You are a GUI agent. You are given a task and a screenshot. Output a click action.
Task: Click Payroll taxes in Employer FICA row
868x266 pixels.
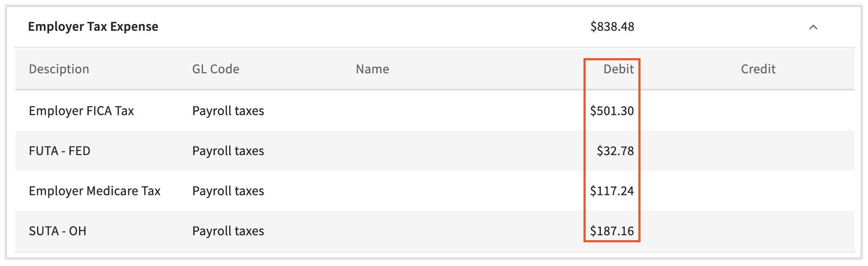pyautogui.click(x=228, y=111)
